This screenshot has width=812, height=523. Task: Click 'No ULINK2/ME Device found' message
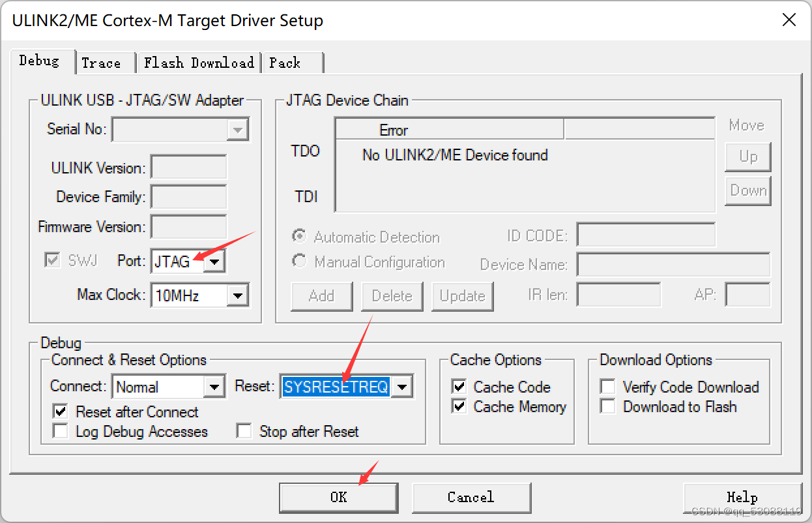pyautogui.click(x=455, y=155)
